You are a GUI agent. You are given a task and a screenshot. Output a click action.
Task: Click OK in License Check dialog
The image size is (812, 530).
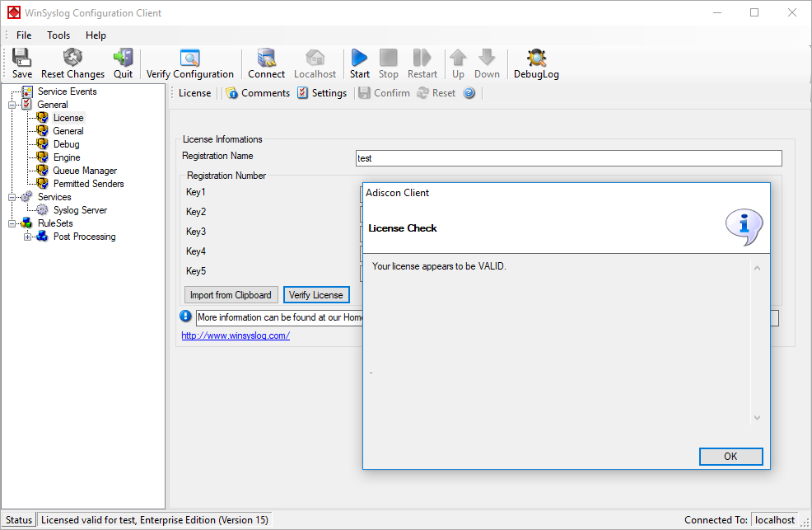tap(730, 457)
